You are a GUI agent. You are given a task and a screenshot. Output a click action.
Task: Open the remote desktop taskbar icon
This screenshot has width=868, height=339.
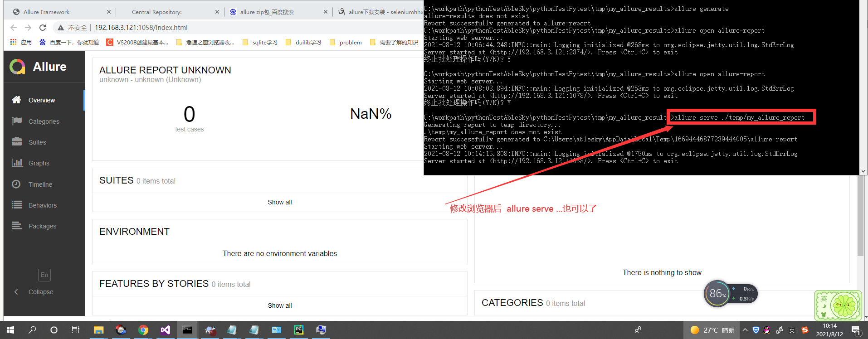click(321, 330)
